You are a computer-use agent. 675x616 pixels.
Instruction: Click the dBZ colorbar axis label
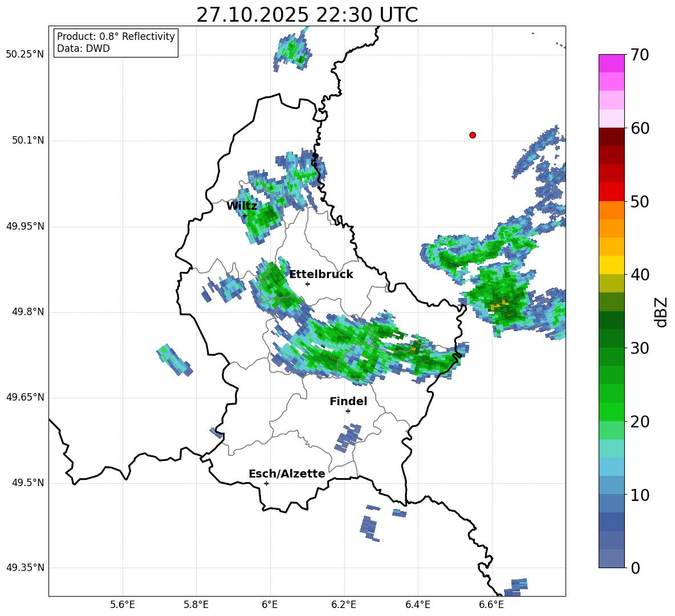pyautogui.click(x=661, y=312)
